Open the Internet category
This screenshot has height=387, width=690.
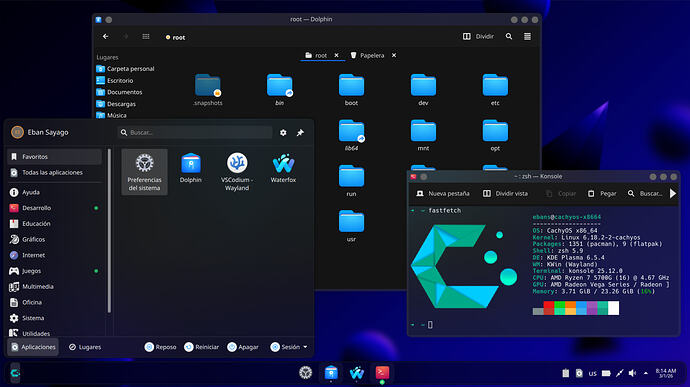54,255
